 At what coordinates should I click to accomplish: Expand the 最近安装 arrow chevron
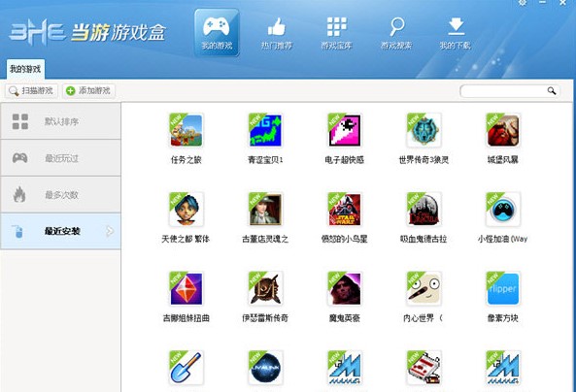pos(110,231)
